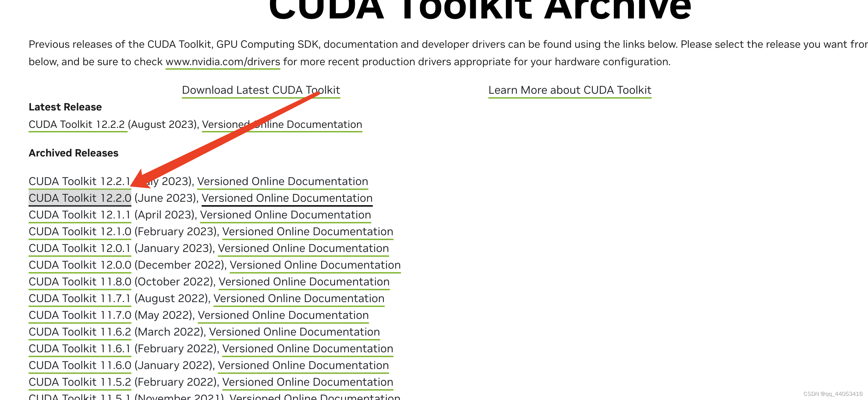Open documentation for October 2022 release

[304, 282]
